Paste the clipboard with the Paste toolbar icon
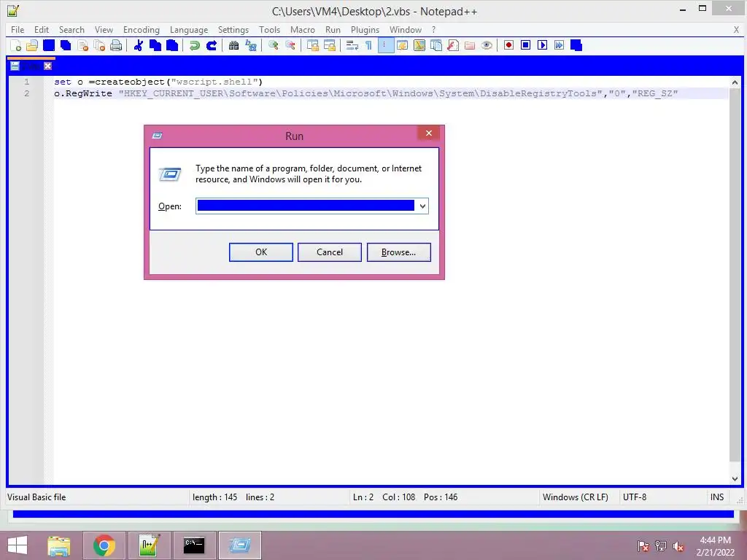Viewport: 747px width, 560px height. 172,45
